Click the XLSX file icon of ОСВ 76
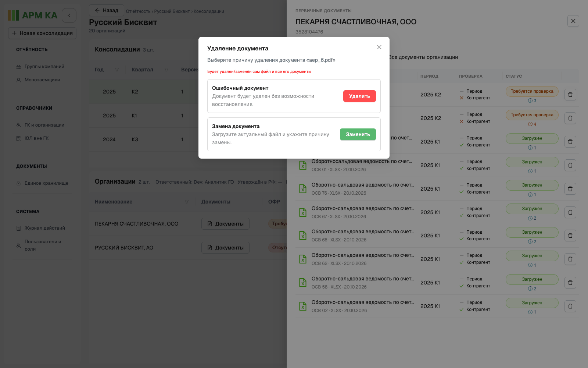 [303, 189]
